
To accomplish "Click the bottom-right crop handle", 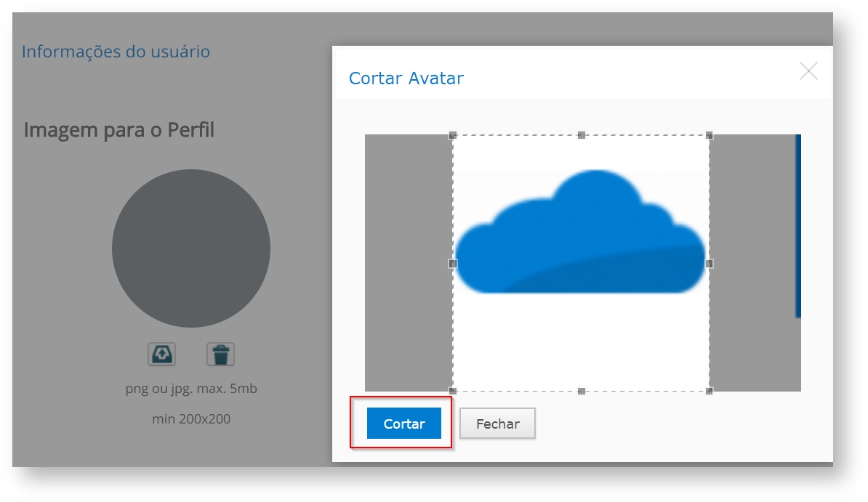I will (x=710, y=391).
